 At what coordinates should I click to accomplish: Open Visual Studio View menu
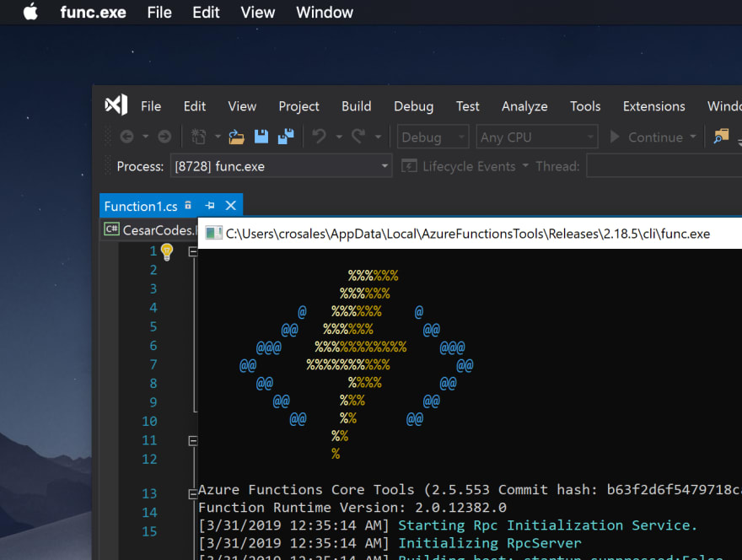[242, 106]
